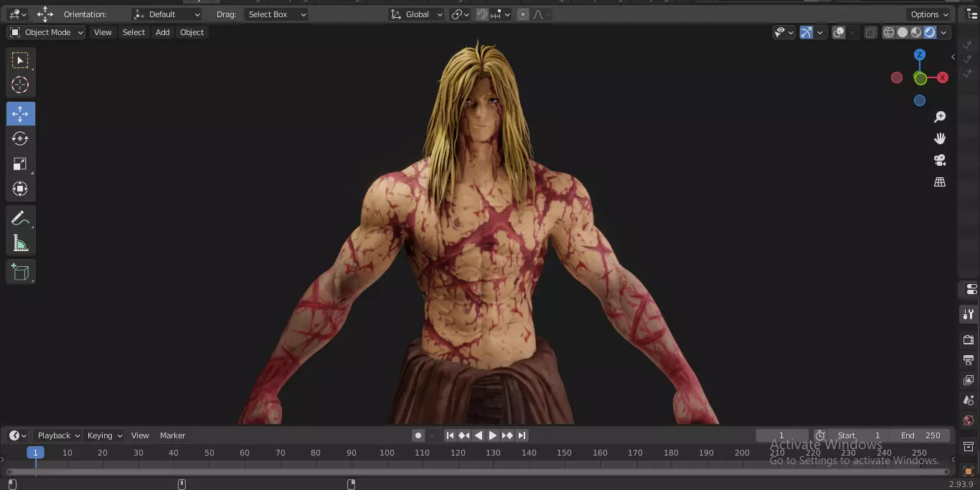The image size is (980, 490).
Task: Toggle viewport overlays display
Action: pyautogui.click(x=839, y=32)
